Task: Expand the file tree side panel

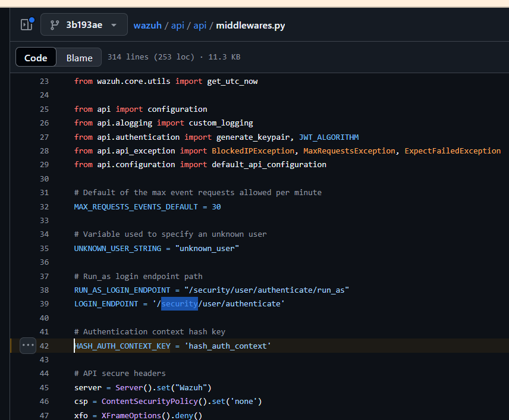Action: [27, 24]
